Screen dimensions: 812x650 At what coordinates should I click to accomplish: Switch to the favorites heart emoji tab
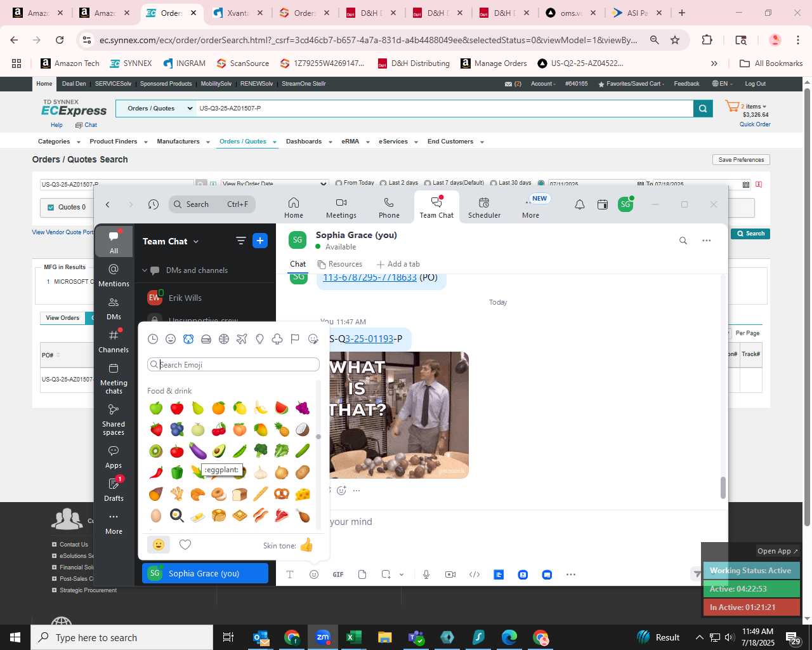[x=185, y=545]
